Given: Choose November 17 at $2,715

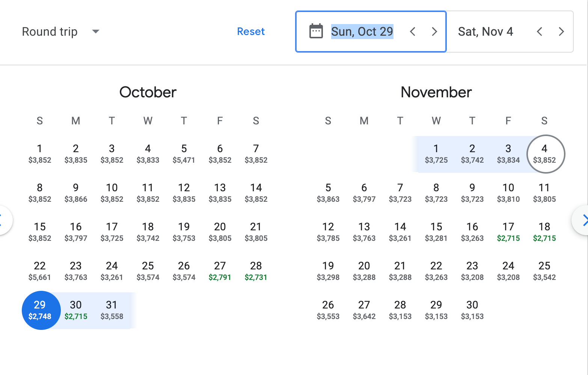Looking at the screenshot, I should coord(508,232).
